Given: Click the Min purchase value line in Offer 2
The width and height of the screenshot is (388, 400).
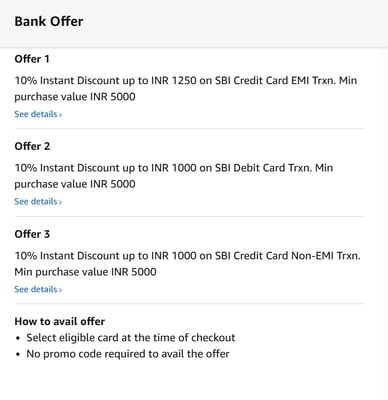Looking at the screenshot, I should [x=75, y=184].
